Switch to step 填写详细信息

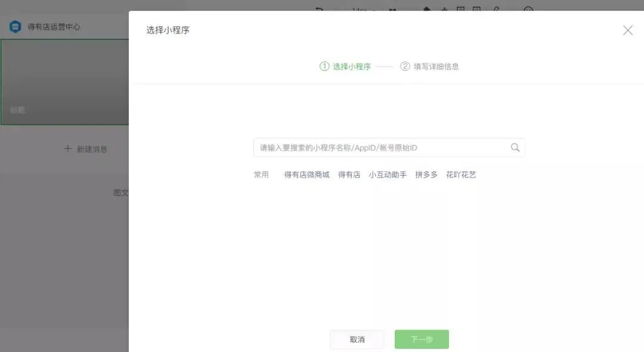[x=431, y=66]
